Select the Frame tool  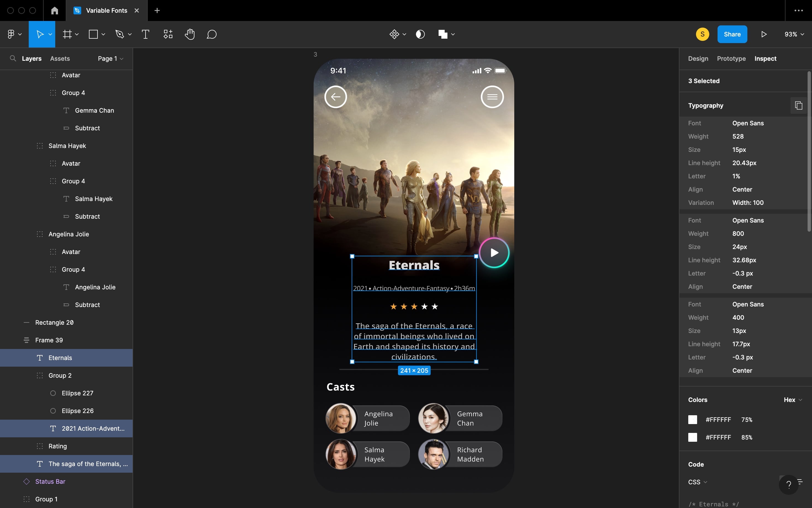point(68,34)
